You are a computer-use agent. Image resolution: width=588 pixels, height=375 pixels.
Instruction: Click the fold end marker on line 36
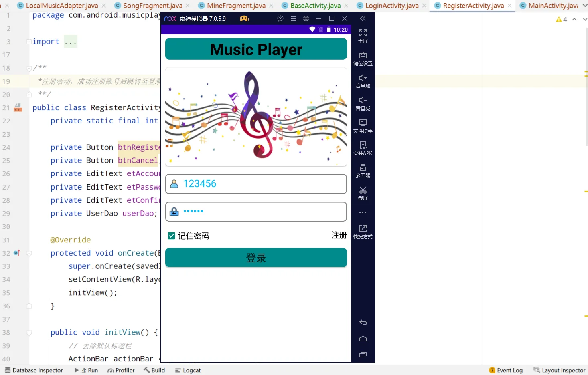(x=29, y=306)
